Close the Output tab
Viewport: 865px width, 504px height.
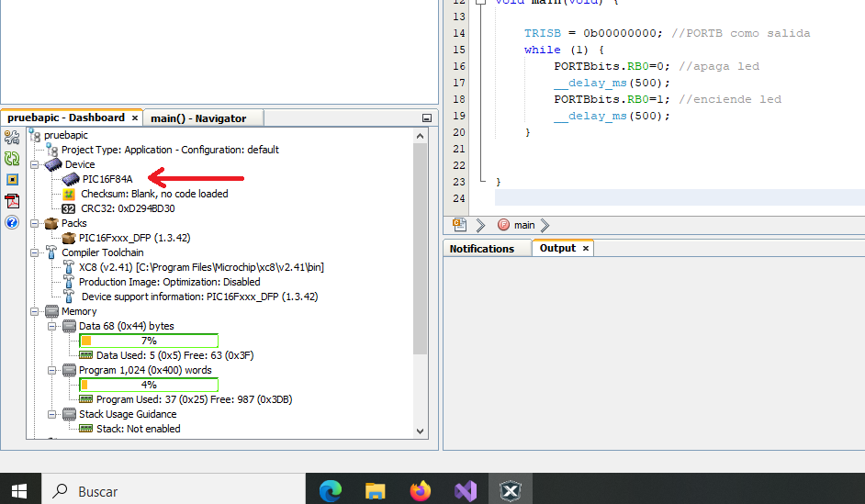pos(586,249)
